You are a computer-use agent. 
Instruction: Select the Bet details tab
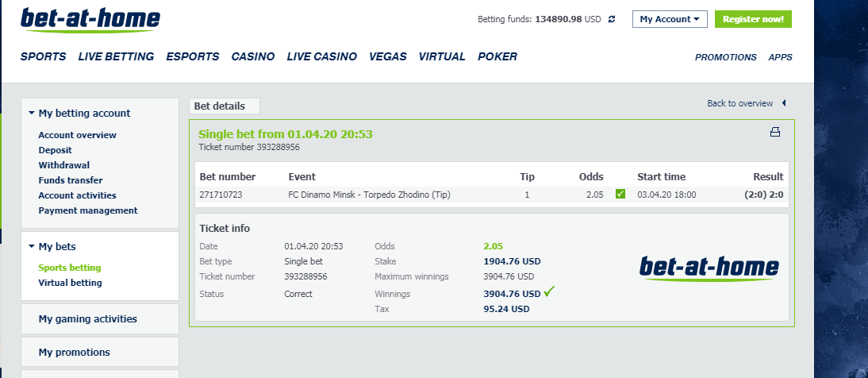[x=225, y=106]
